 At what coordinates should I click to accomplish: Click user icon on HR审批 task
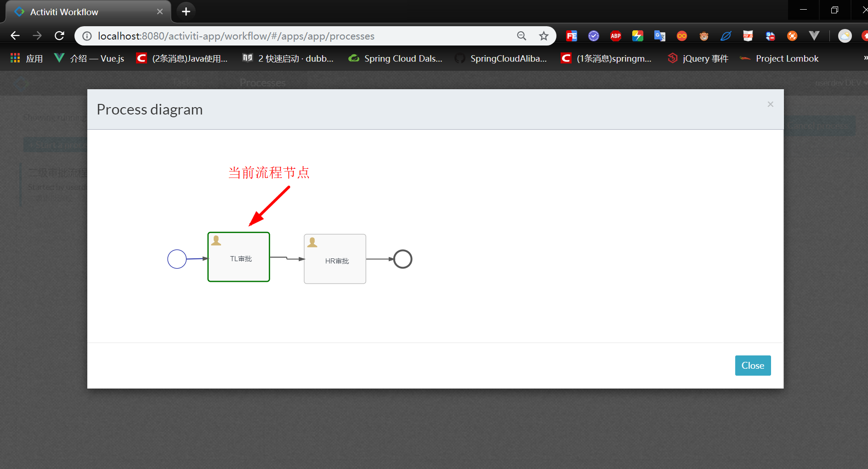point(312,242)
